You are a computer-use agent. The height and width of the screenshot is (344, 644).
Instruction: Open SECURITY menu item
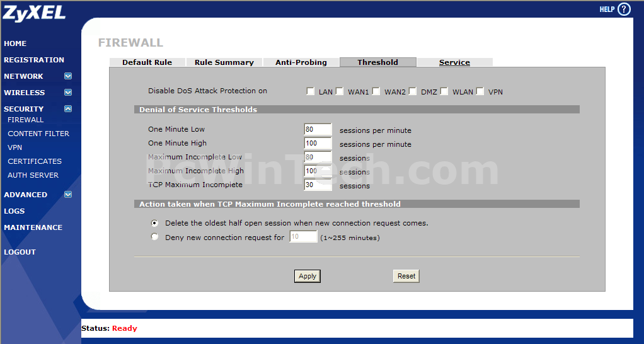point(23,109)
